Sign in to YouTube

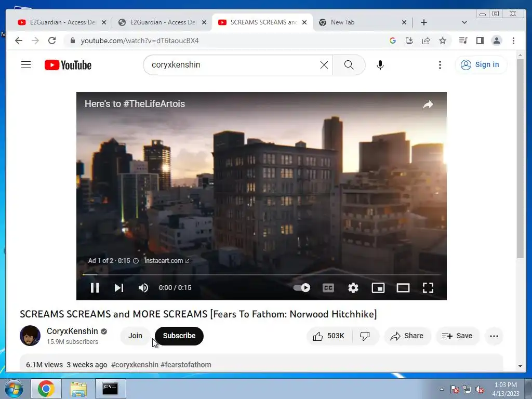click(x=481, y=65)
